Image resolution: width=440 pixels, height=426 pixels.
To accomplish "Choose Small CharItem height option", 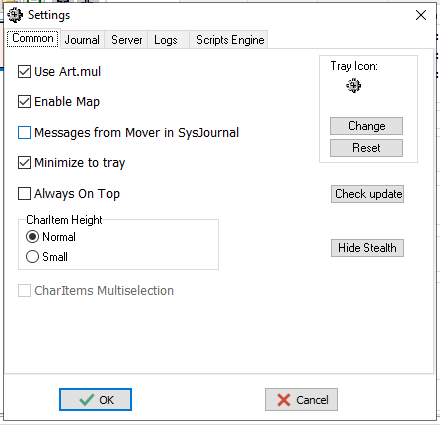I will 32,257.
